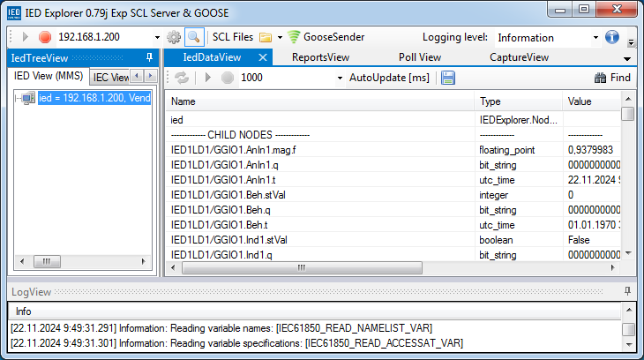Open the Logging level Information dropdown
Viewport: 644px width, 360px height.
[x=595, y=38]
